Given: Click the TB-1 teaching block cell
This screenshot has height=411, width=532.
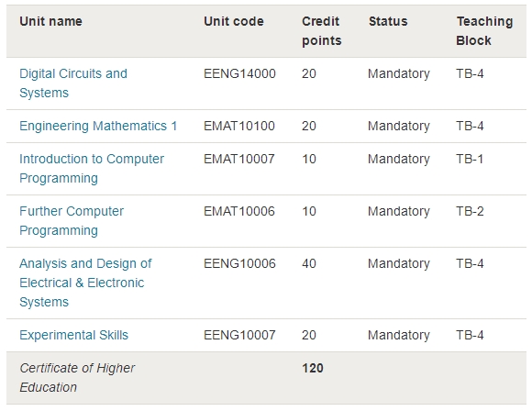Looking at the screenshot, I should tap(470, 159).
